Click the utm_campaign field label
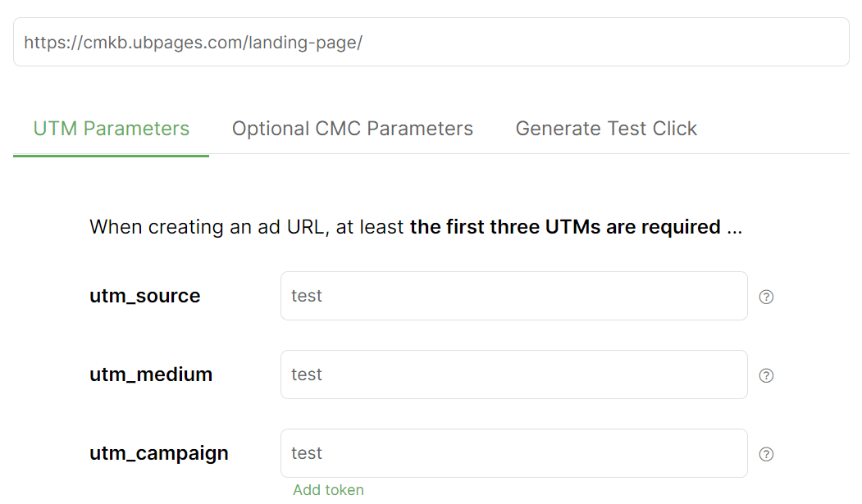Viewport: 862px width, 504px height. click(159, 453)
